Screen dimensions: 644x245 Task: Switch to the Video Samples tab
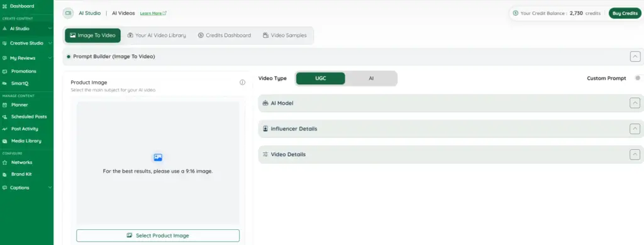[x=285, y=35]
